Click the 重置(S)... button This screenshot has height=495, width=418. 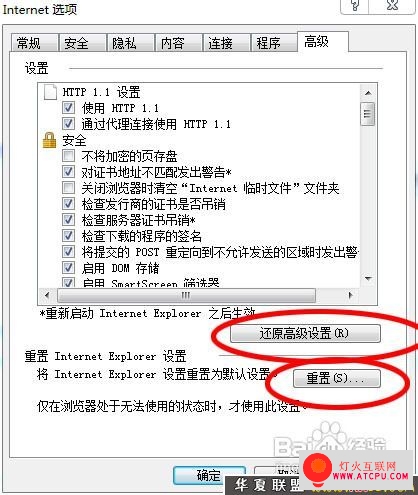(337, 378)
